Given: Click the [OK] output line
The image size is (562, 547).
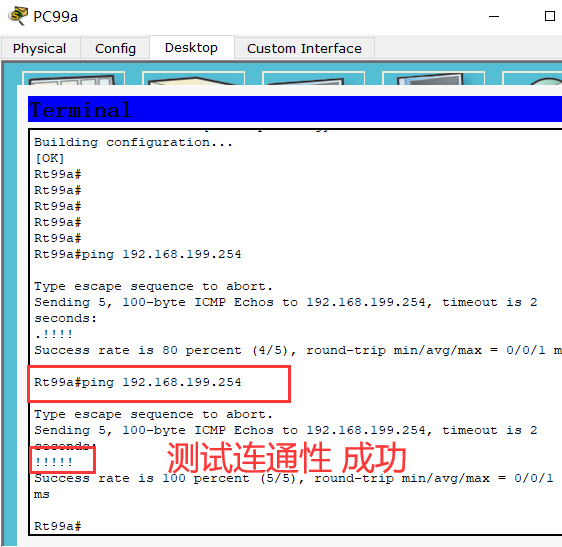Looking at the screenshot, I should coord(49,158).
